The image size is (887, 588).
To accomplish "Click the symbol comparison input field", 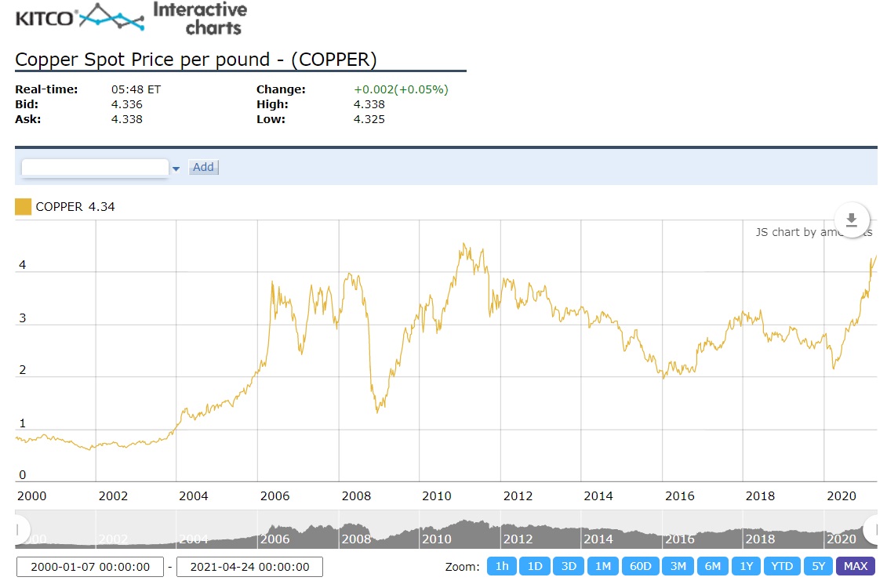I will tap(95, 167).
